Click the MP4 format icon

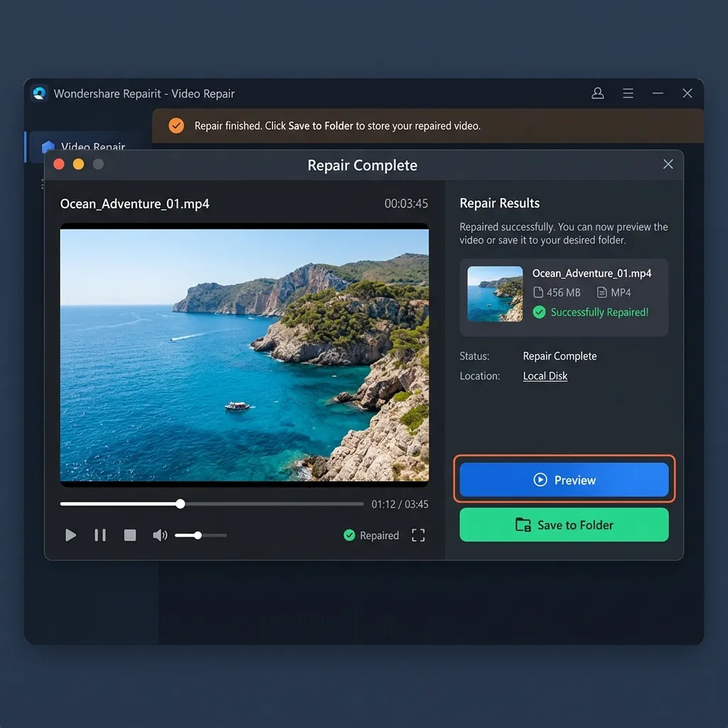click(601, 292)
